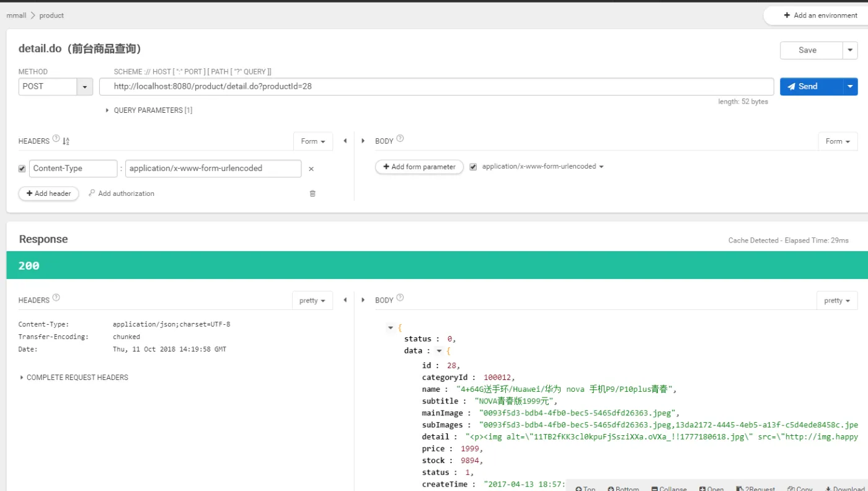Click the application/x-www-form-urlencoded header value field
Viewport: 868px width, 491px height.
tap(213, 169)
